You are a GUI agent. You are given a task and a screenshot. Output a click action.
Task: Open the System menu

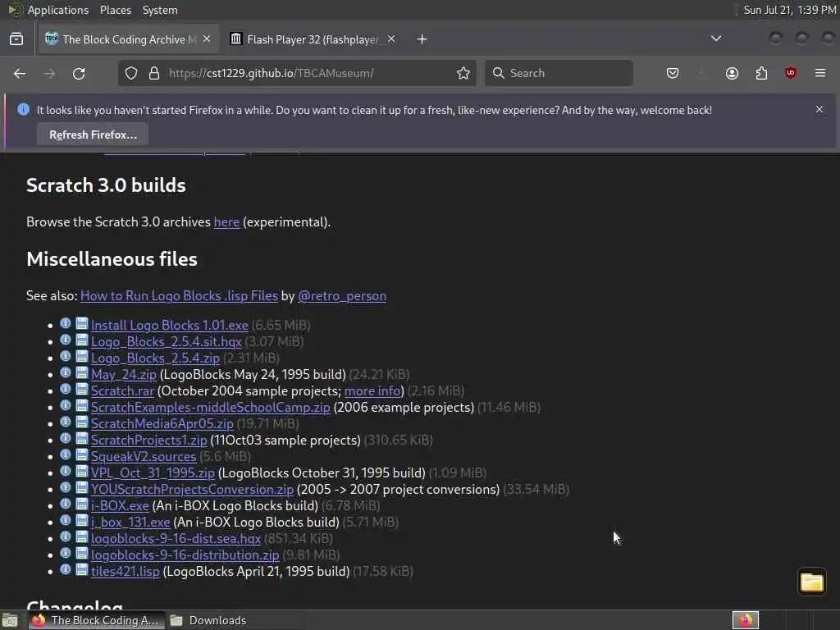point(160,10)
